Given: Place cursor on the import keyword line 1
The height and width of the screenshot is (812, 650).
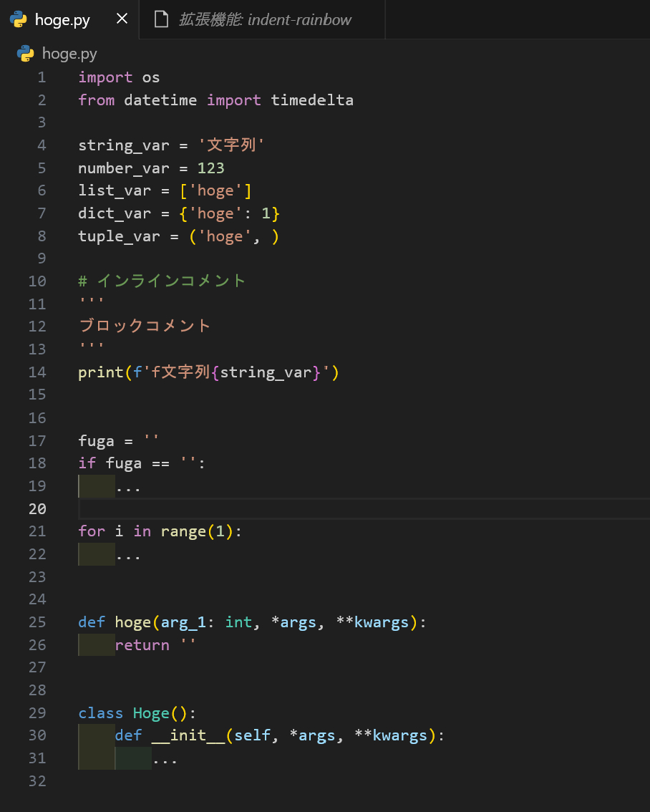Looking at the screenshot, I should 105,77.
